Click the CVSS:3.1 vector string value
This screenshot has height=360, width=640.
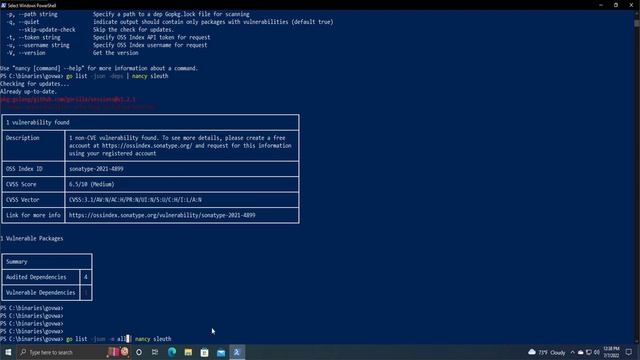click(x=135, y=200)
